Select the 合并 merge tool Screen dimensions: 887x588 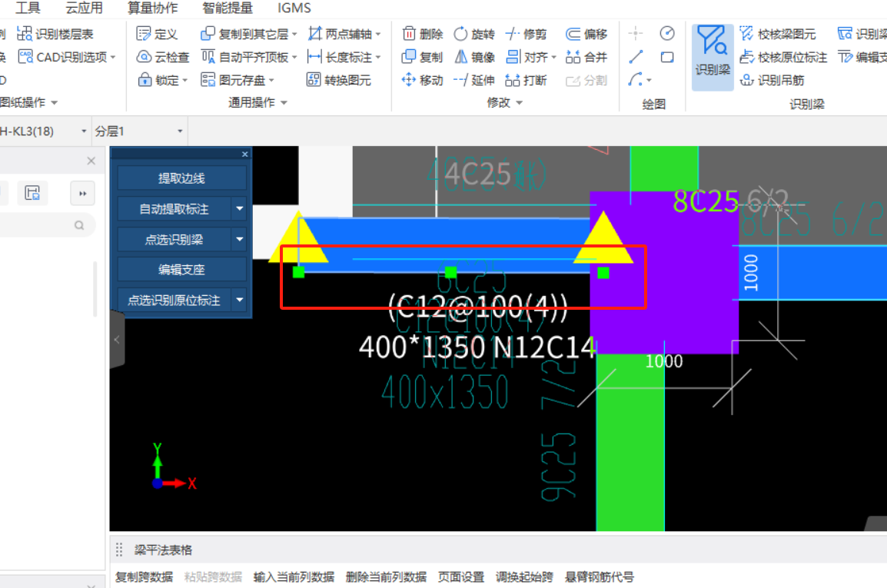tap(586, 57)
